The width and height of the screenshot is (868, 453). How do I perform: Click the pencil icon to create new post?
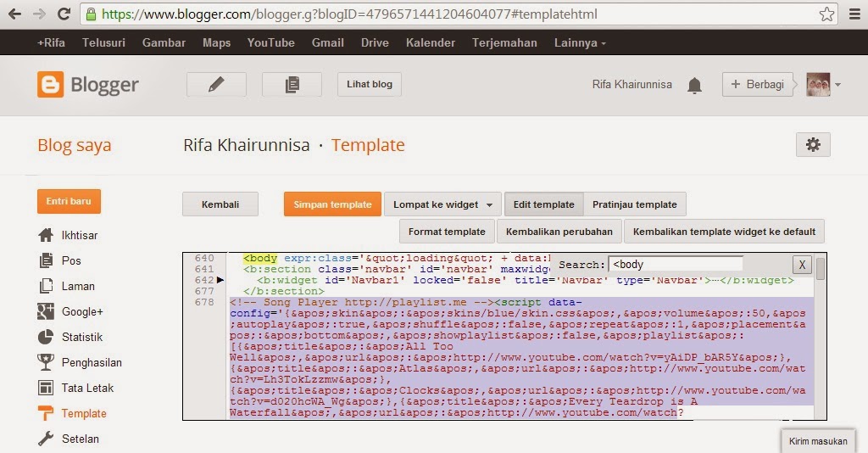coord(216,84)
